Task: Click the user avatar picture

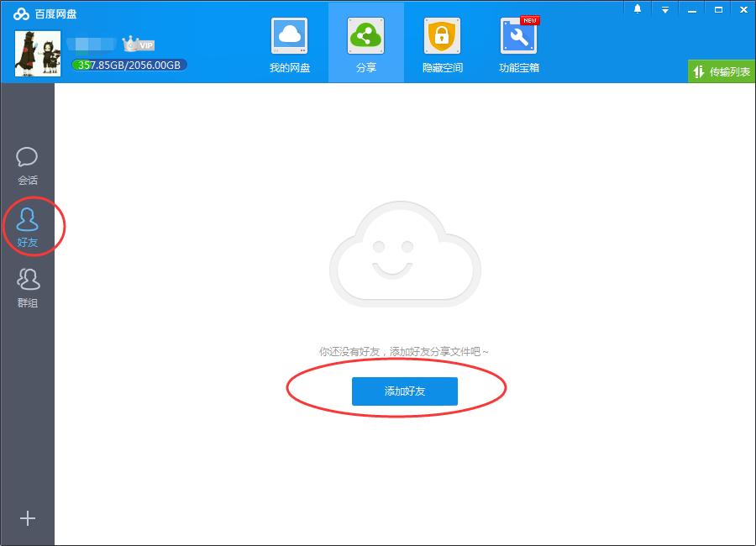Action: click(x=38, y=54)
